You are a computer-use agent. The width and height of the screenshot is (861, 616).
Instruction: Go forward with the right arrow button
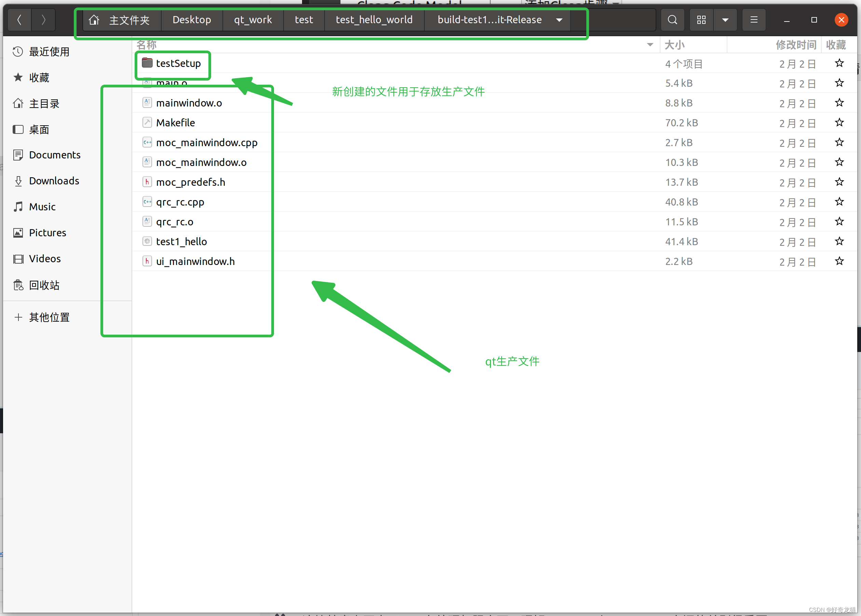pyautogui.click(x=43, y=20)
